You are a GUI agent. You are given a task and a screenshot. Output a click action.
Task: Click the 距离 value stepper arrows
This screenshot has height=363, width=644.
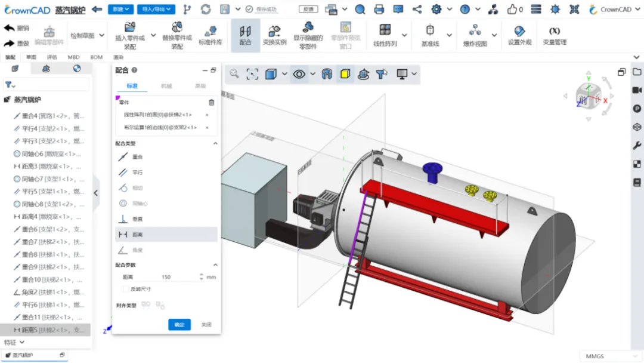click(x=202, y=277)
